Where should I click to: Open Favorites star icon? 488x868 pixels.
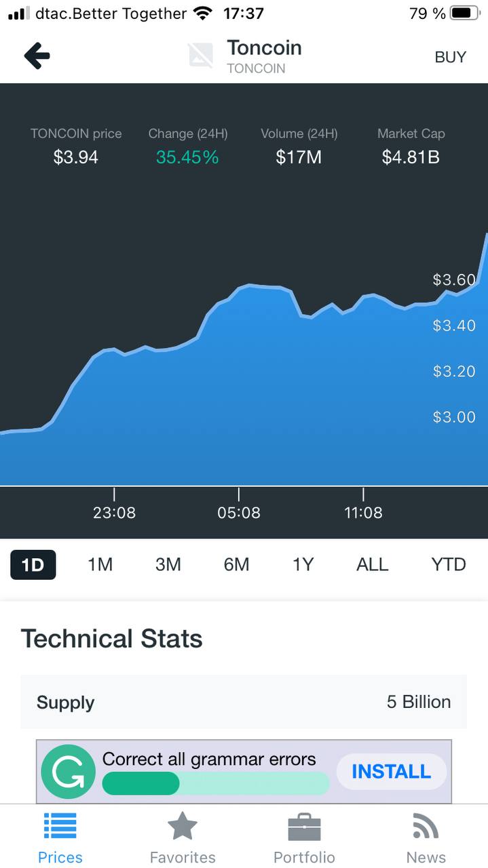(182, 827)
